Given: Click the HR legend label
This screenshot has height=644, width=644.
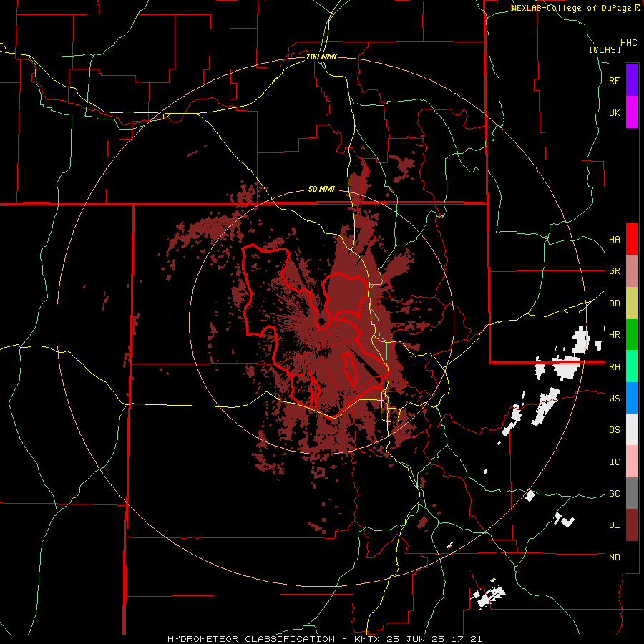Looking at the screenshot, I should tap(615, 335).
